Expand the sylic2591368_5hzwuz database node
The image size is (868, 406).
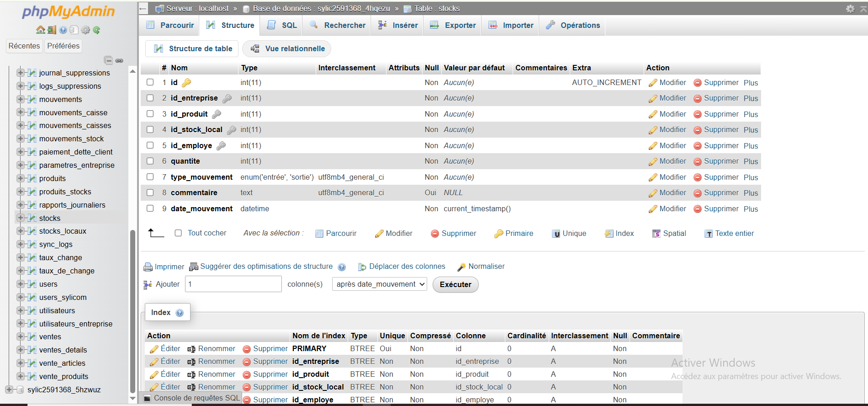click(x=9, y=390)
